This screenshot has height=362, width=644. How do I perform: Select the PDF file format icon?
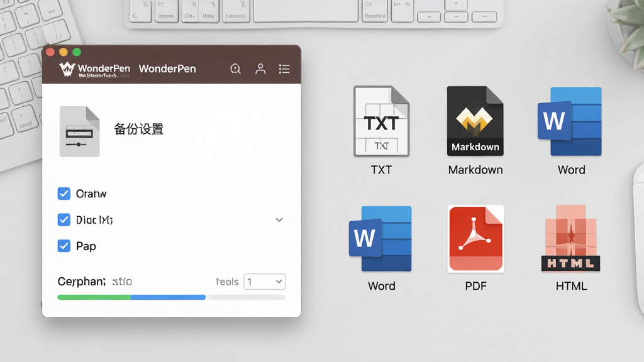coord(475,239)
